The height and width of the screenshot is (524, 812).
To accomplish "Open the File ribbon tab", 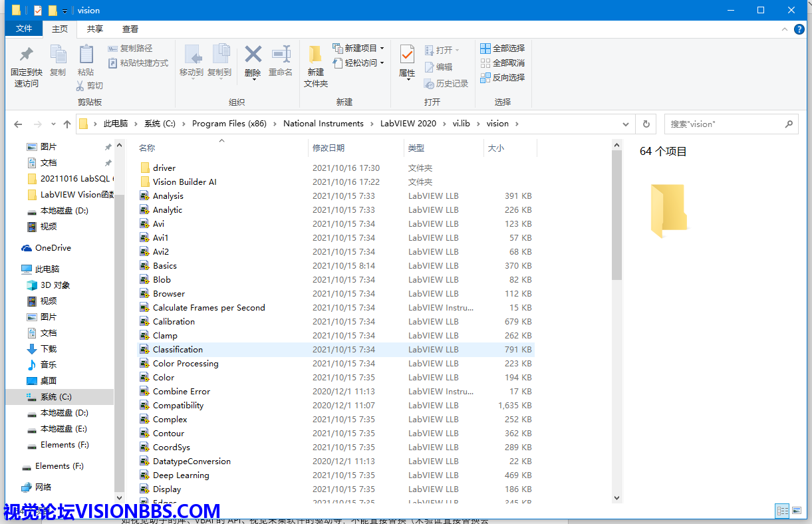I will coord(24,29).
